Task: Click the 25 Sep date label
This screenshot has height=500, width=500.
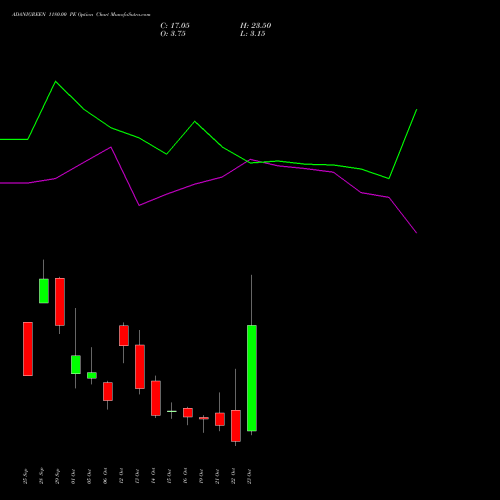Action: tap(25, 476)
